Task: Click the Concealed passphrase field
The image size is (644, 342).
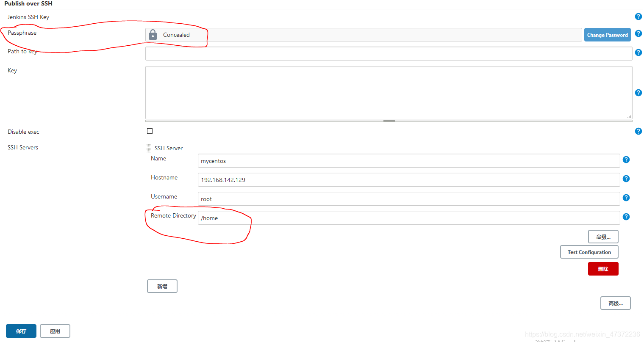Action: pos(364,35)
